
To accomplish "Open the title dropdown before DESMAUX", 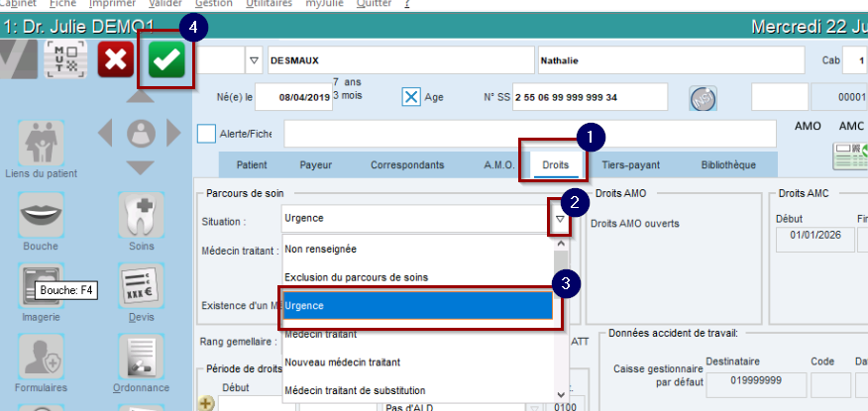I will [x=254, y=60].
